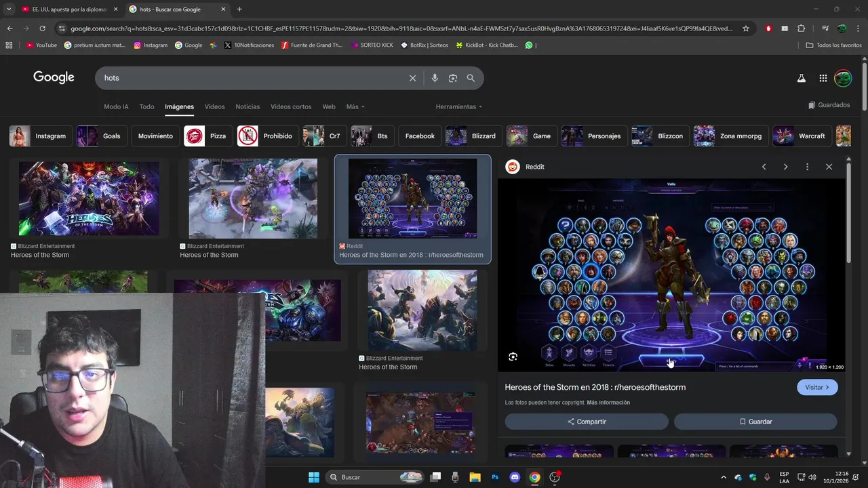Open a new browser tab
The width and height of the screenshot is (868, 488).
[239, 9]
